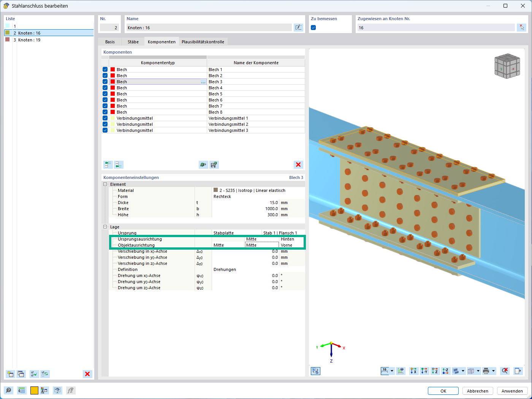Viewport: 532px width, 399px height.
Task: Toggle the view settings ruler-eye icon
Action: coord(401,371)
